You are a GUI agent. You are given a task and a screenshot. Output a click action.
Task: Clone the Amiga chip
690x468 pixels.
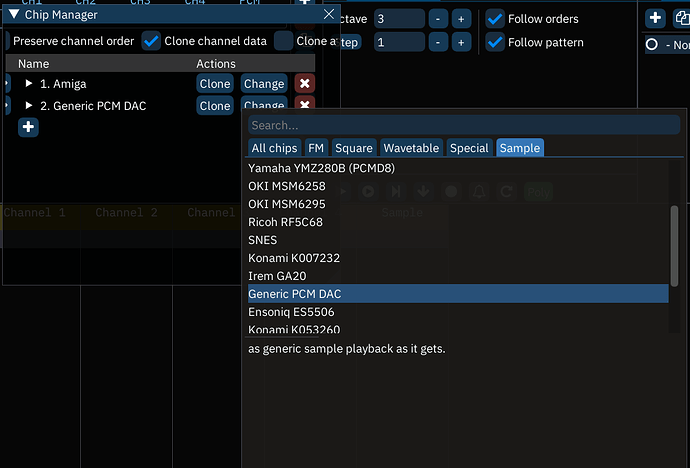click(x=215, y=84)
